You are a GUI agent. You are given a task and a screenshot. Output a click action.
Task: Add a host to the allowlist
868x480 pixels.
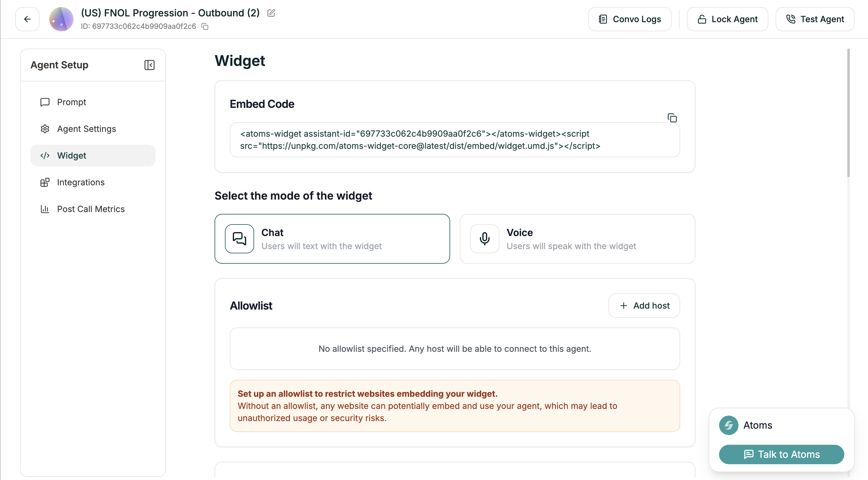[644, 306]
